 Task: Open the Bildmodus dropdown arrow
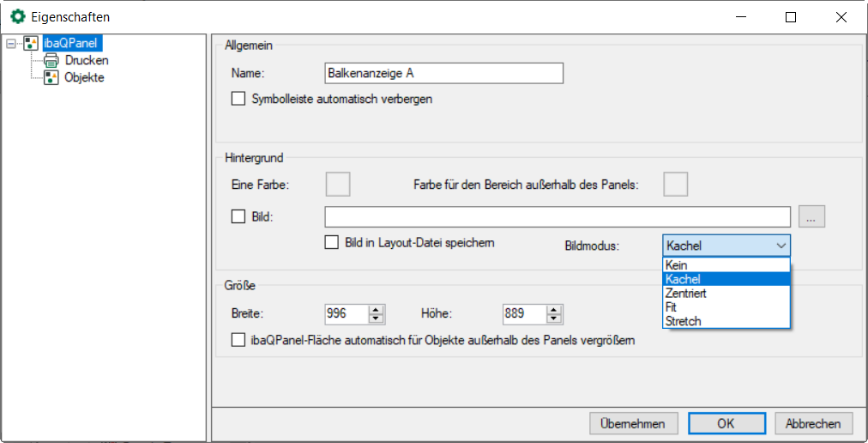click(781, 246)
